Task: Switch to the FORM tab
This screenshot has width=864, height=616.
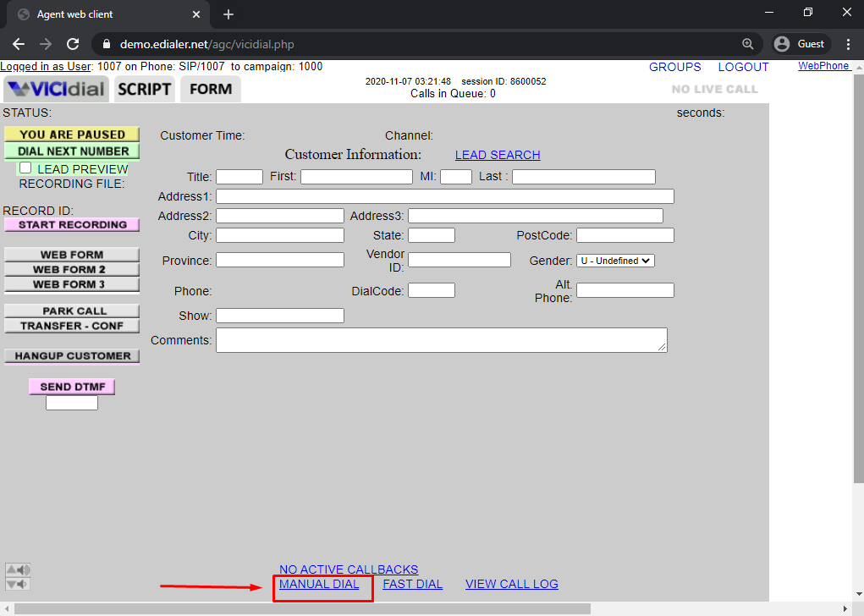Action: [211, 89]
